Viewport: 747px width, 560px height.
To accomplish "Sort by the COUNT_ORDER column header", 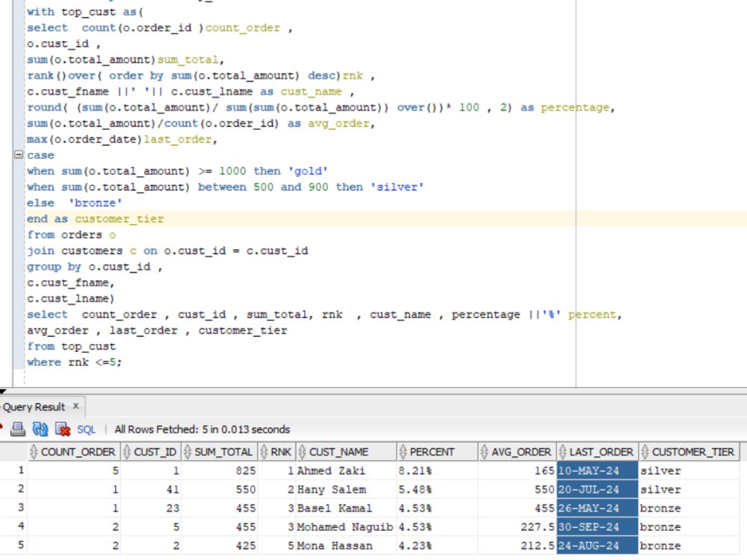I will (x=73, y=452).
